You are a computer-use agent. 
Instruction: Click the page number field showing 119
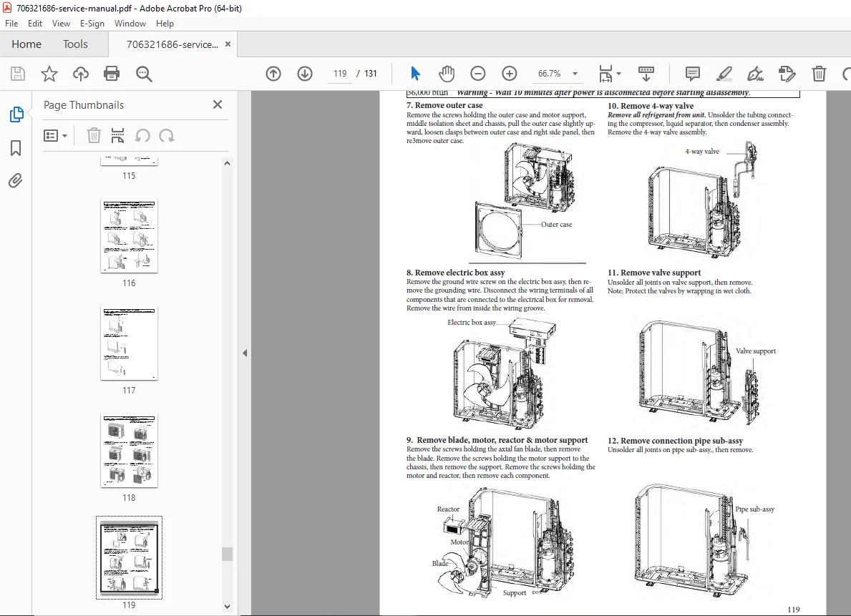click(340, 73)
